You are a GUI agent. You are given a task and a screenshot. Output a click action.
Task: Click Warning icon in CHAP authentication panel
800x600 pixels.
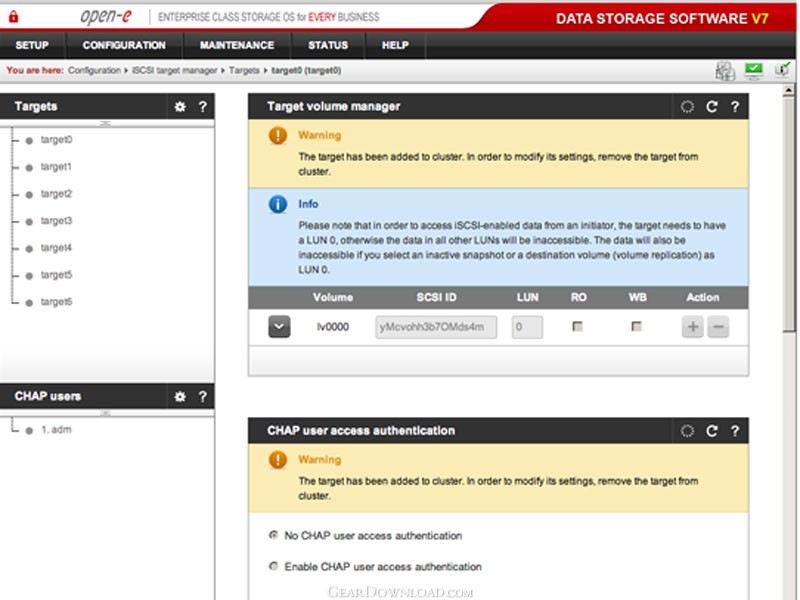(278, 460)
